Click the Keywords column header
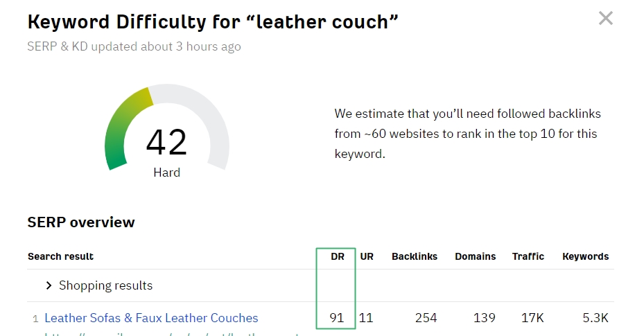The height and width of the screenshot is (336, 644). pyautogui.click(x=585, y=256)
